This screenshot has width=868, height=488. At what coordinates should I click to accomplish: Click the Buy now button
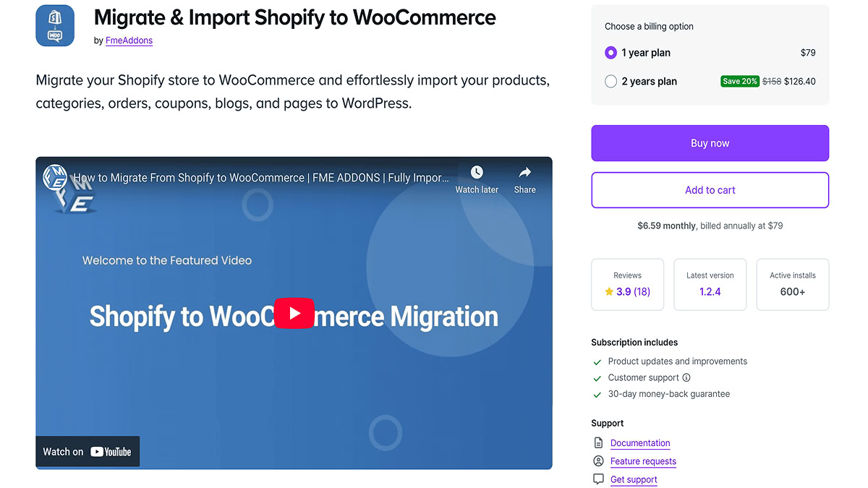(710, 143)
